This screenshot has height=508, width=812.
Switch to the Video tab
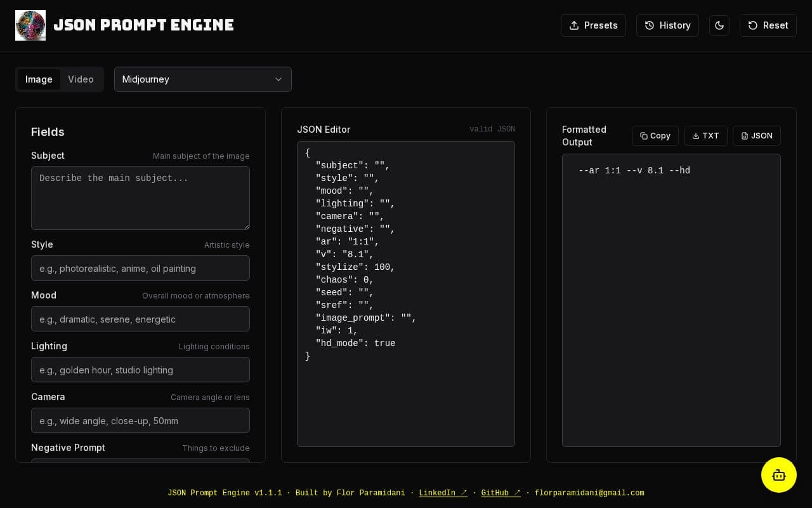(81, 79)
